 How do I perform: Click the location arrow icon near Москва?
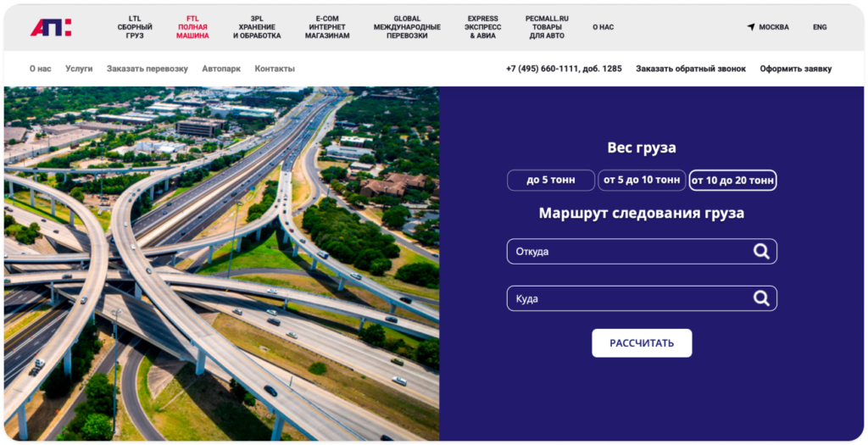pos(751,27)
